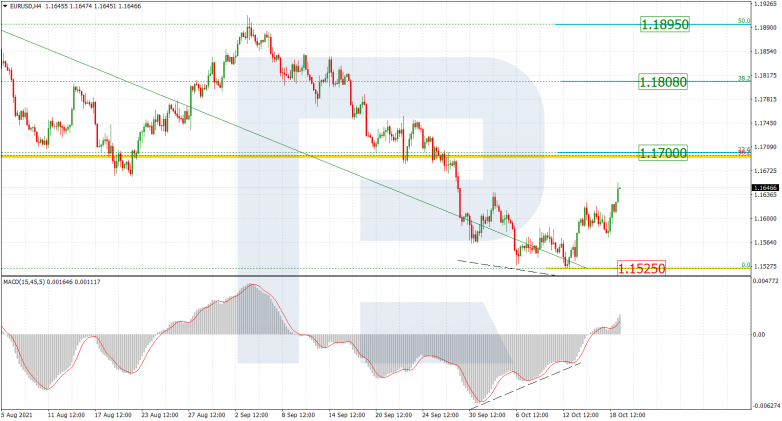Click the 17 Aug 12:00 time label
The image size is (782, 421).
pos(113,415)
